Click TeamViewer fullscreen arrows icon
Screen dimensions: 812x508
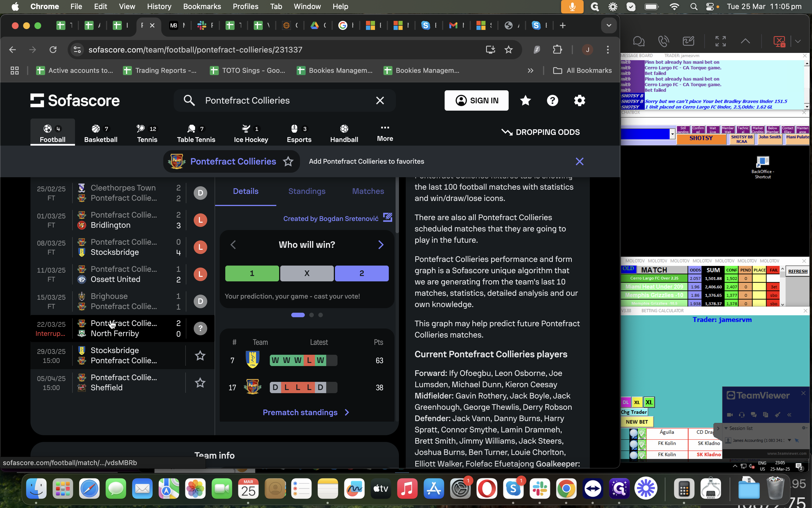point(720,41)
